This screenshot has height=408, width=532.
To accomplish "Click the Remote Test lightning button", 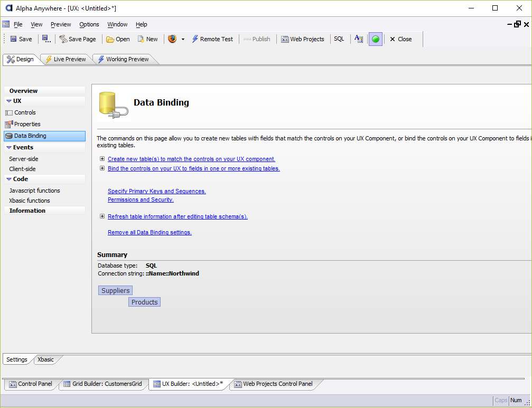I will (212, 39).
